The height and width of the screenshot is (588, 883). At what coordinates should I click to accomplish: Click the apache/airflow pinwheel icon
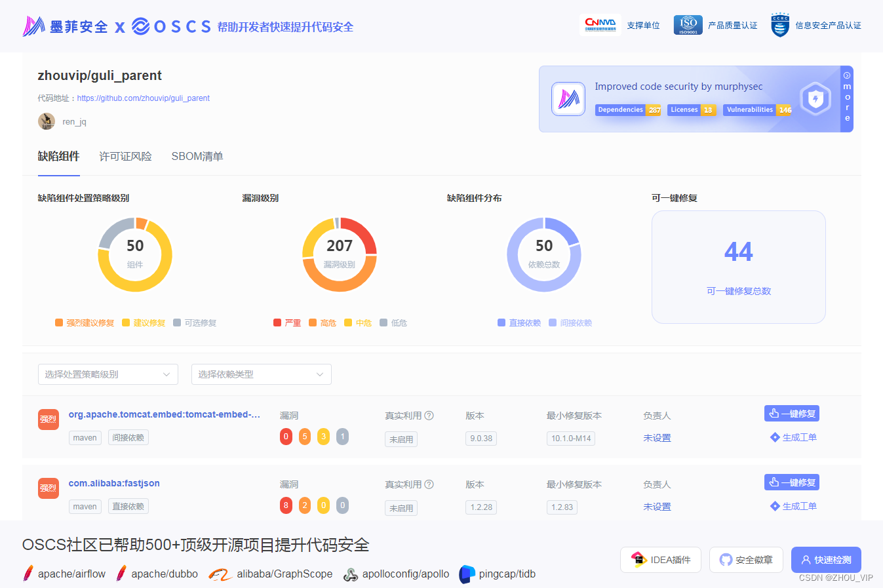(x=27, y=574)
